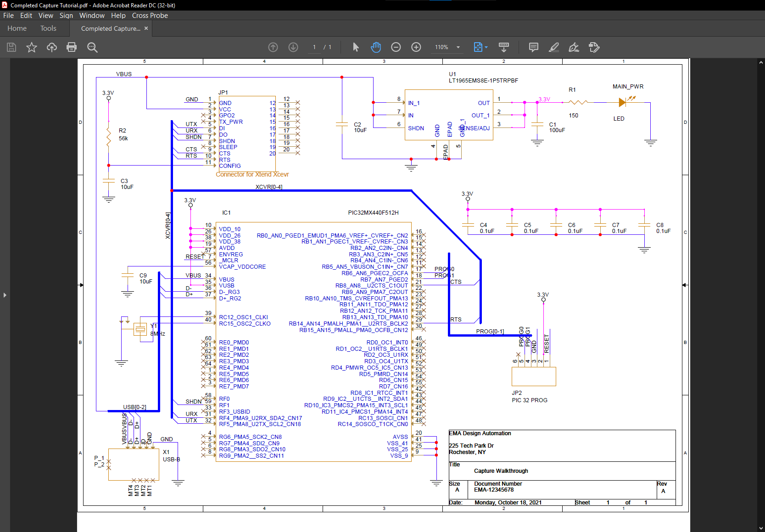
Task: Click the 'PIC 32 PROG' connector label
Action: 530,400
